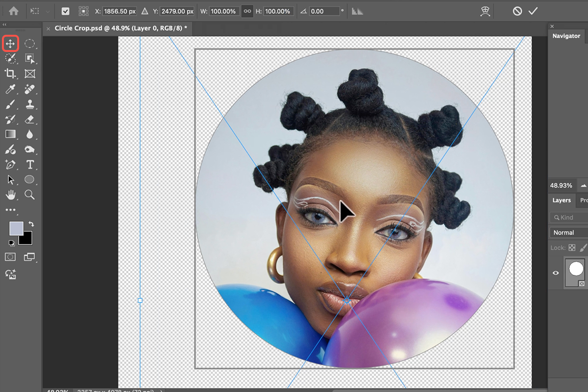
Task: Select the Clone Stamp tool
Action: (x=30, y=104)
